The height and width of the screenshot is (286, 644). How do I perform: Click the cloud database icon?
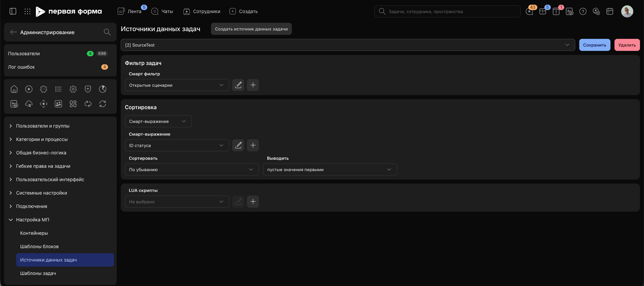[29, 104]
